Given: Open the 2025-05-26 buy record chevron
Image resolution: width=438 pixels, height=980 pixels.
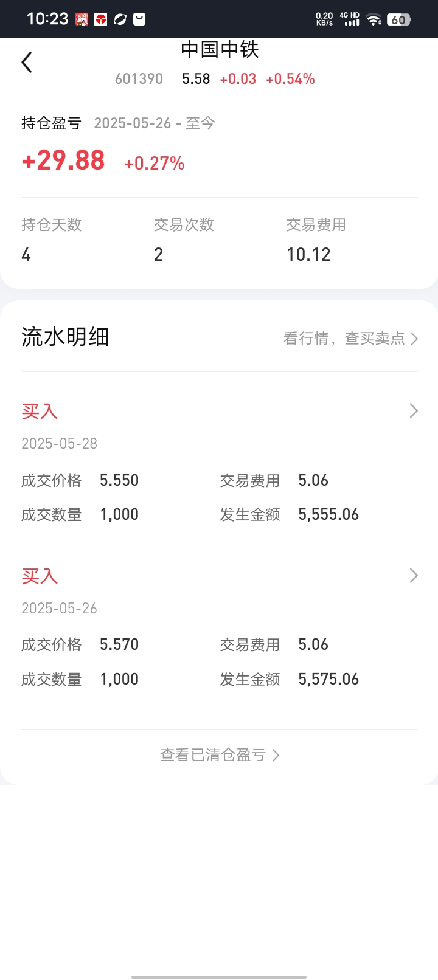Looking at the screenshot, I should tap(414, 575).
